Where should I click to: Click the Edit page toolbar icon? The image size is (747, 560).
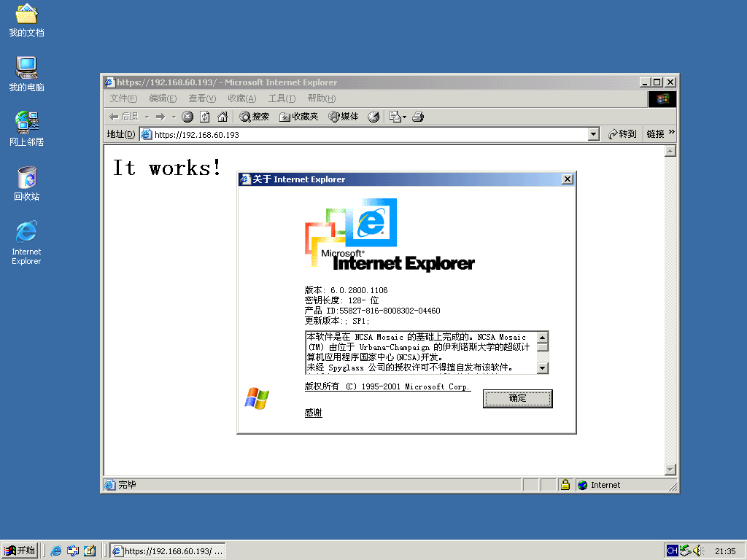click(x=395, y=117)
